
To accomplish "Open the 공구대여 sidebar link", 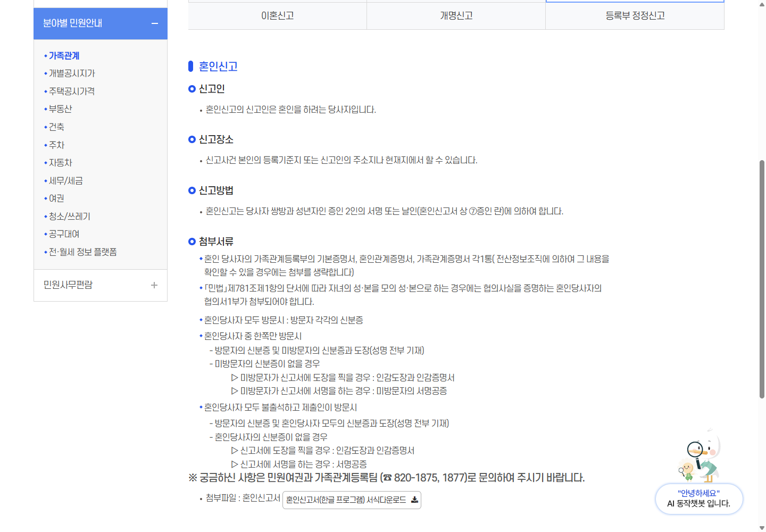I will [64, 234].
